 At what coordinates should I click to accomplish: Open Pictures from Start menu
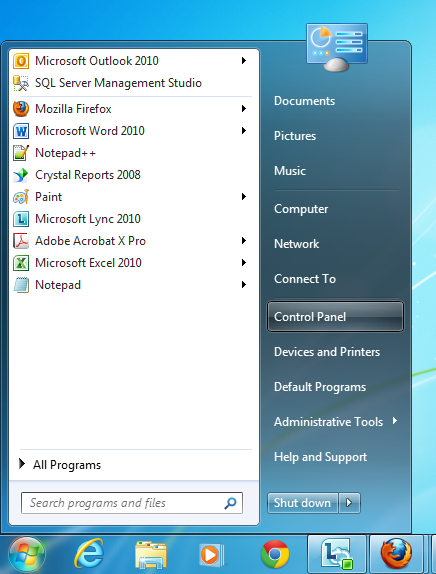(x=295, y=136)
